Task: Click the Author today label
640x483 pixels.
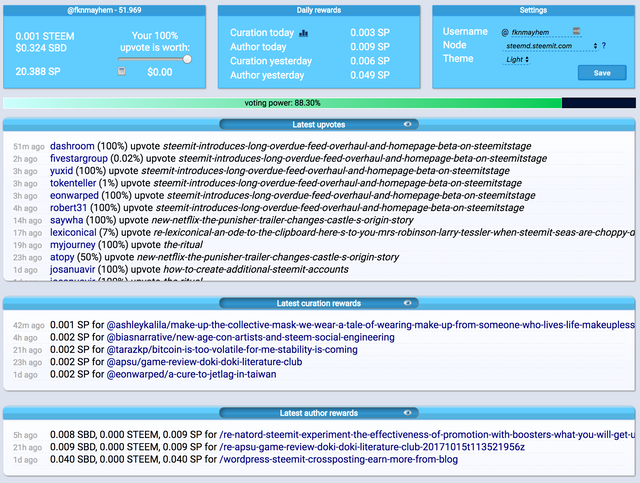Action: [258, 47]
